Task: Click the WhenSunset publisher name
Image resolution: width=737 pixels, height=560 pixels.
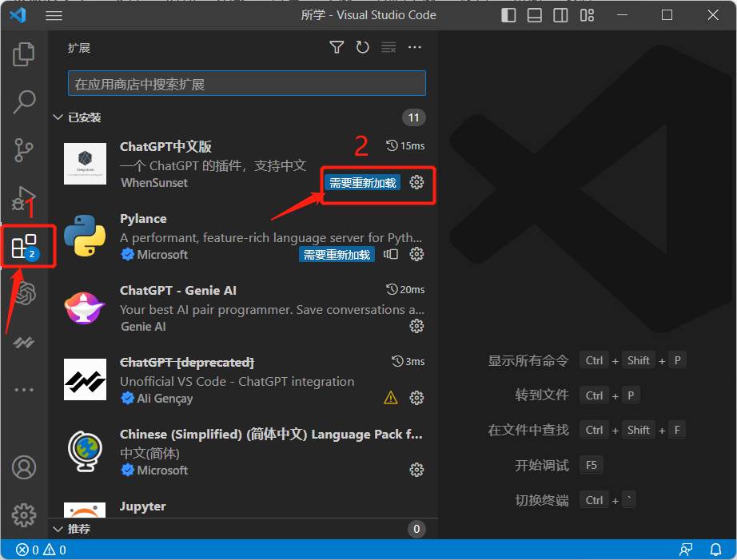Action: coord(154,183)
